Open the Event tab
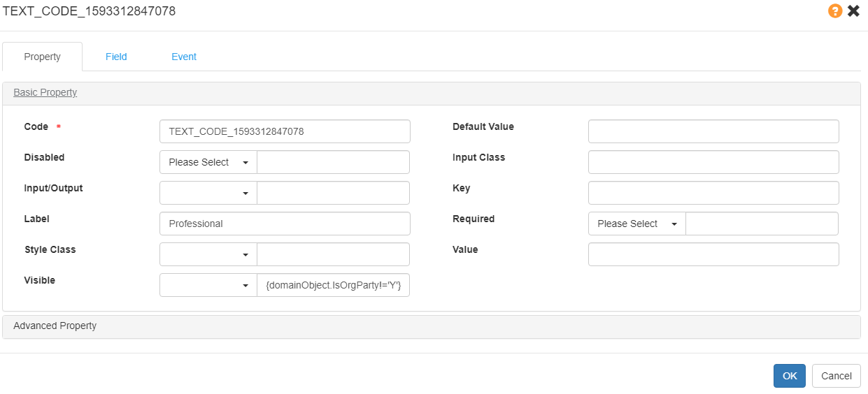The width and height of the screenshot is (868, 394). 184,57
